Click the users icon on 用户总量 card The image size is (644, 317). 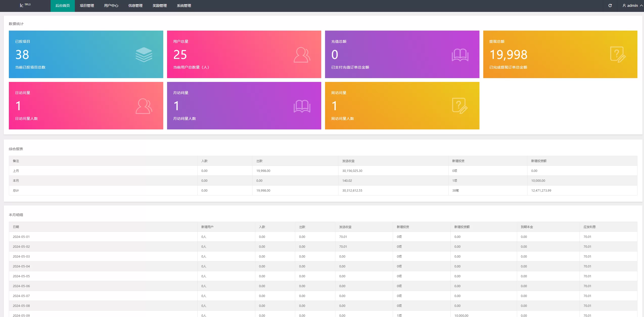click(x=302, y=55)
